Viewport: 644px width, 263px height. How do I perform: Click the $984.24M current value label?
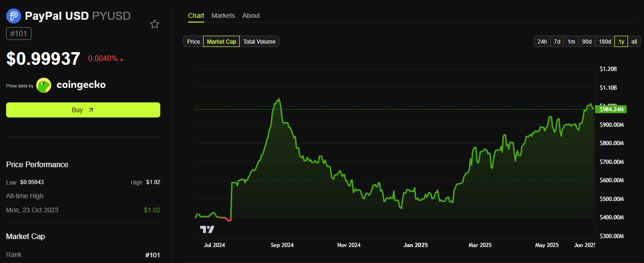click(x=611, y=109)
